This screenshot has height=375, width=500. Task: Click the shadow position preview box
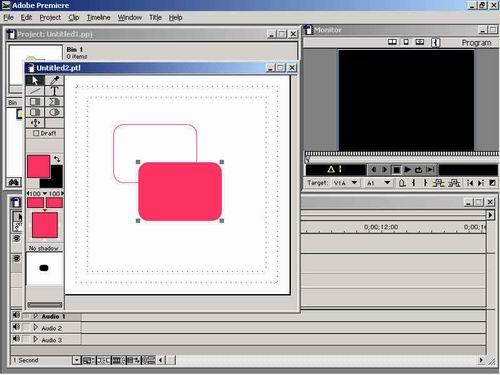pyautogui.click(x=44, y=269)
